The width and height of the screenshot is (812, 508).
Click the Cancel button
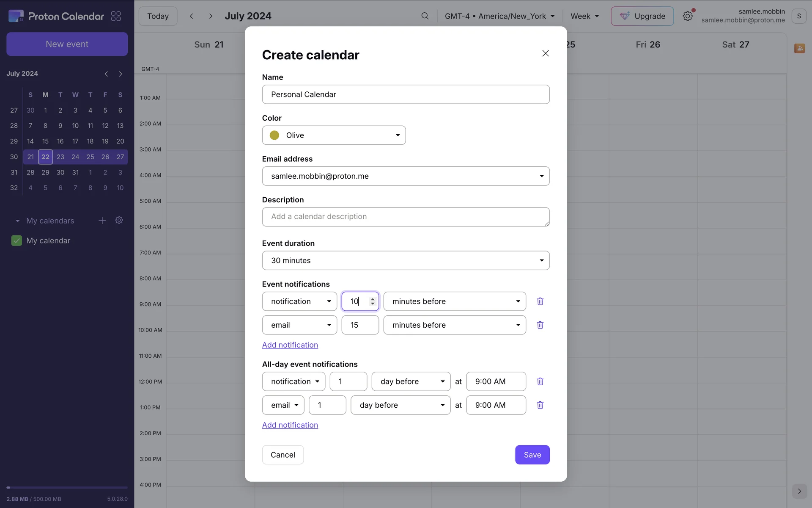tap(283, 455)
